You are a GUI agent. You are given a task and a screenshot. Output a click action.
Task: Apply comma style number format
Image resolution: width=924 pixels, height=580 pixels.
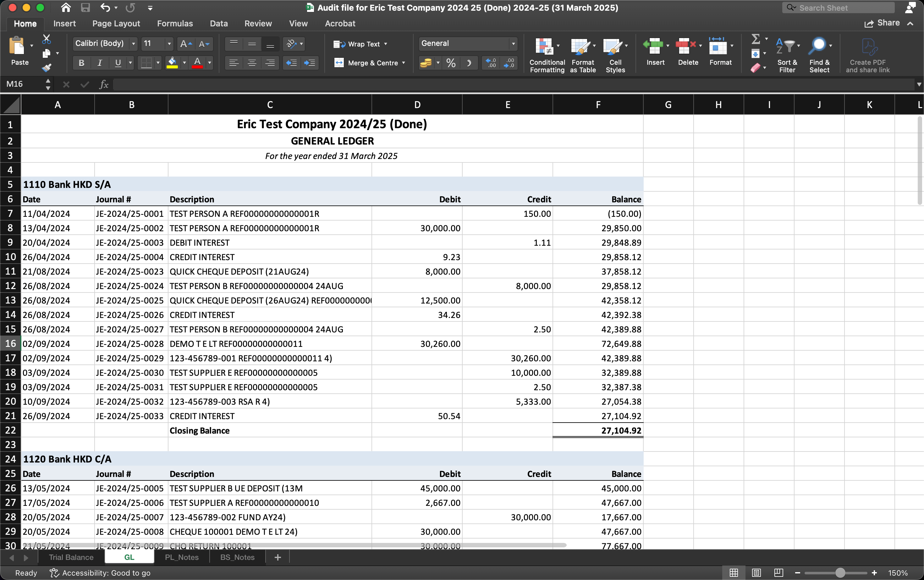coord(469,63)
